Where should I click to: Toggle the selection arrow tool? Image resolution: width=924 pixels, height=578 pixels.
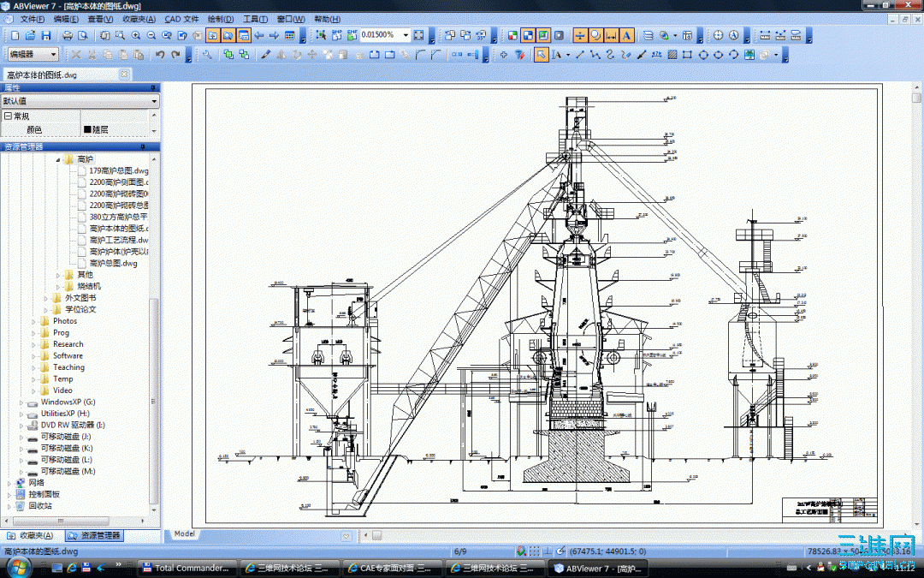pyautogui.click(x=541, y=55)
